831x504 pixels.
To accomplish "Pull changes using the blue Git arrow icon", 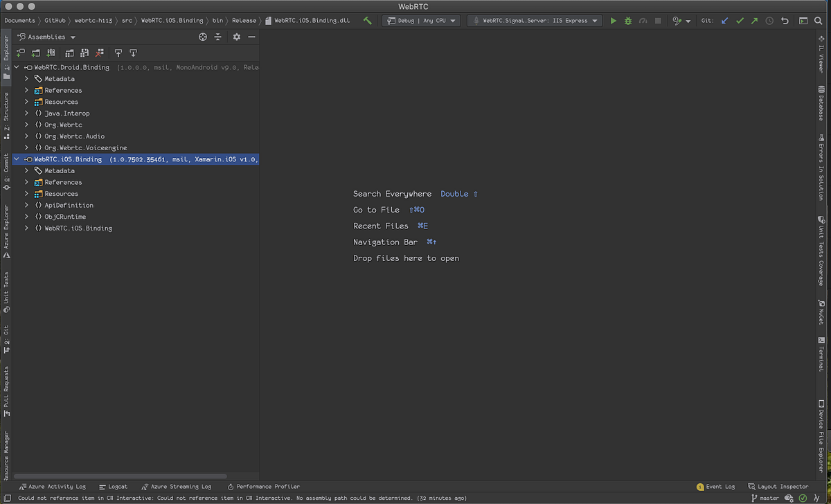I will (725, 21).
